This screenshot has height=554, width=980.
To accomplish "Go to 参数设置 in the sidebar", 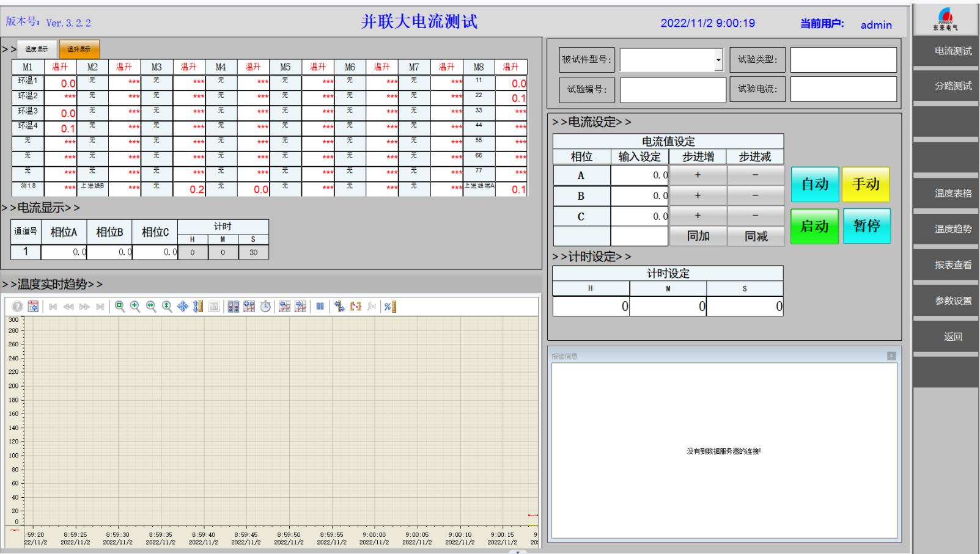I will point(952,301).
